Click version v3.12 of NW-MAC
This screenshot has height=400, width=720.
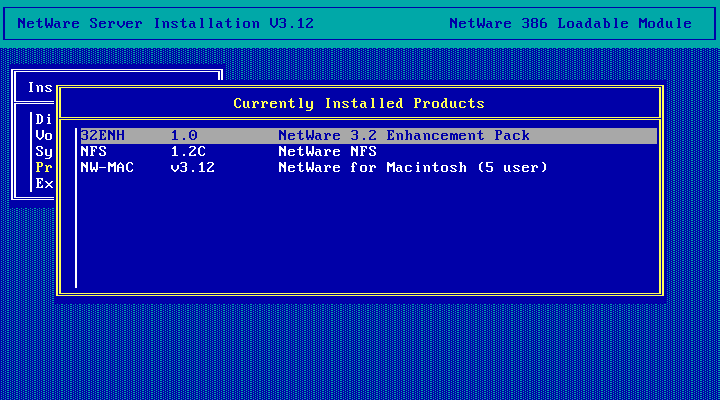[192, 168]
